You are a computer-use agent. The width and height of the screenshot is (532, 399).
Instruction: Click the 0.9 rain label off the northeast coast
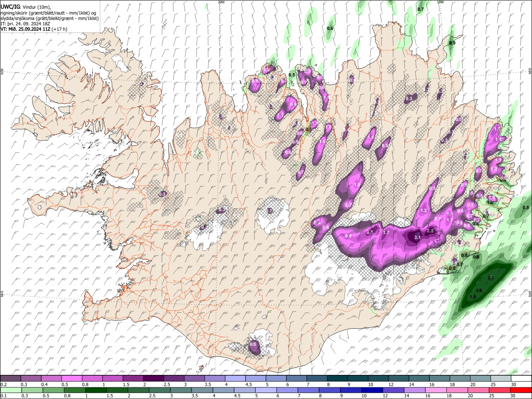[452, 43]
